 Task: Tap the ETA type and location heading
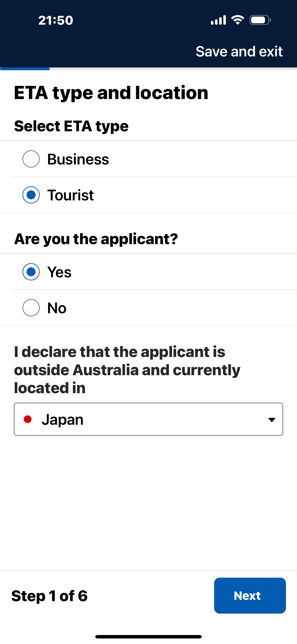click(x=111, y=93)
